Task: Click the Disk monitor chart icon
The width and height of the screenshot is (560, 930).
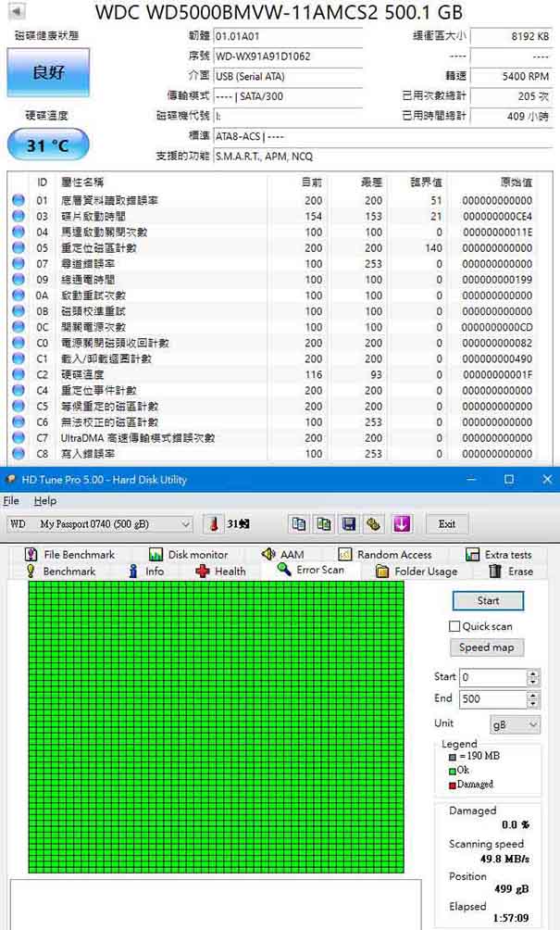Action: click(156, 555)
